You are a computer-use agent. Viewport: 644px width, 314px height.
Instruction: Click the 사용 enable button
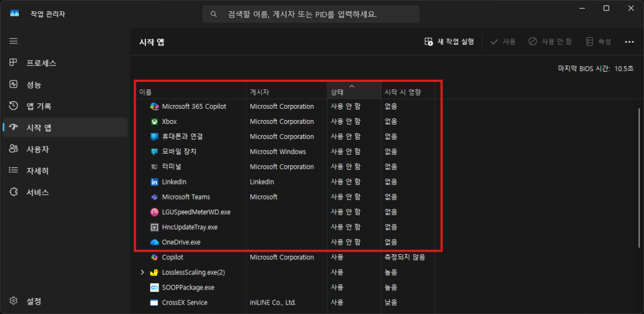pos(503,42)
